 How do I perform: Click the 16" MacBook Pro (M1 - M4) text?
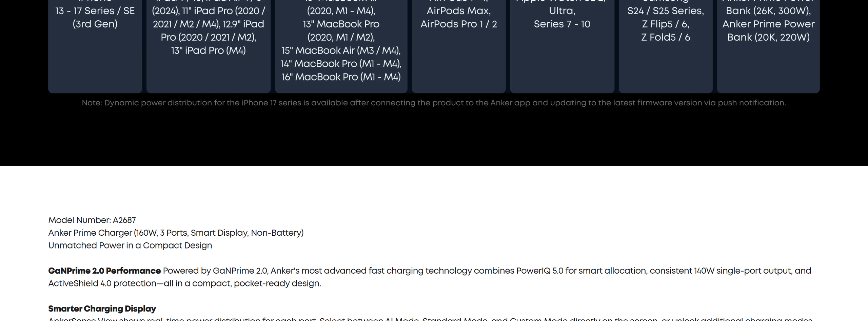(x=341, y=77)
